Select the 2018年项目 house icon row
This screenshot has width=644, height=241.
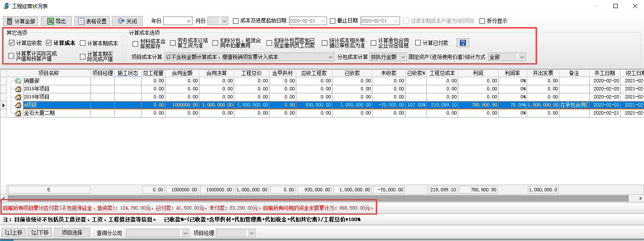[18, 89]
